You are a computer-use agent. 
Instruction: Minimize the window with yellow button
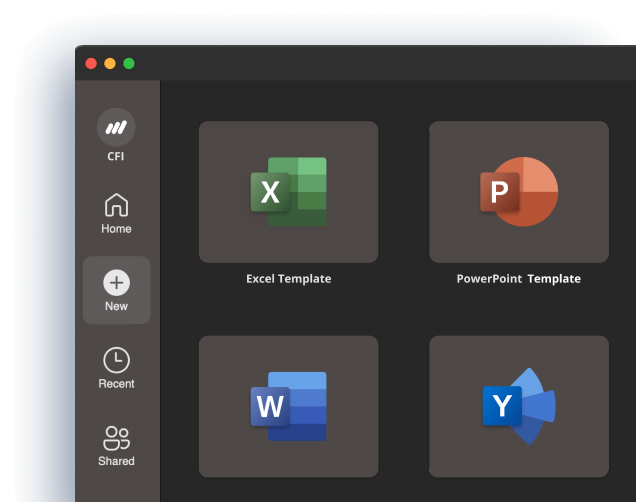point(110,63)
